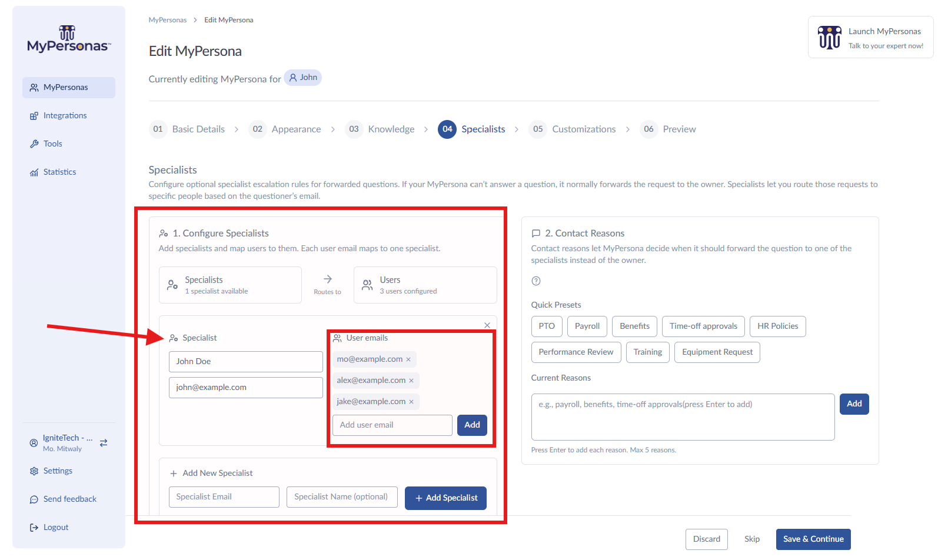The width and height of the screenshot is (938, 560).
Task: Click the Current Reasons text area
Action: tap(683, 417)
